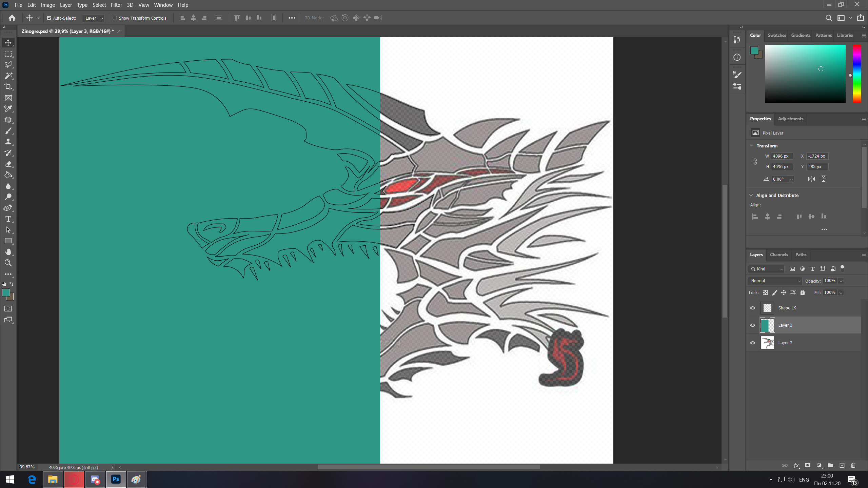868x488 pixels.
Task: Open the layer styles fx menu
Action: [x=796, y=465]
